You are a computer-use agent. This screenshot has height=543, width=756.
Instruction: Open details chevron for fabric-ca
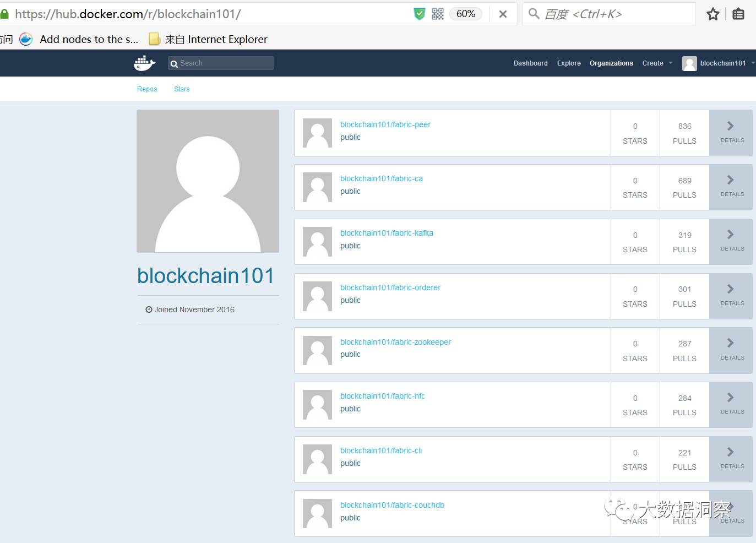tap(731, 180)
